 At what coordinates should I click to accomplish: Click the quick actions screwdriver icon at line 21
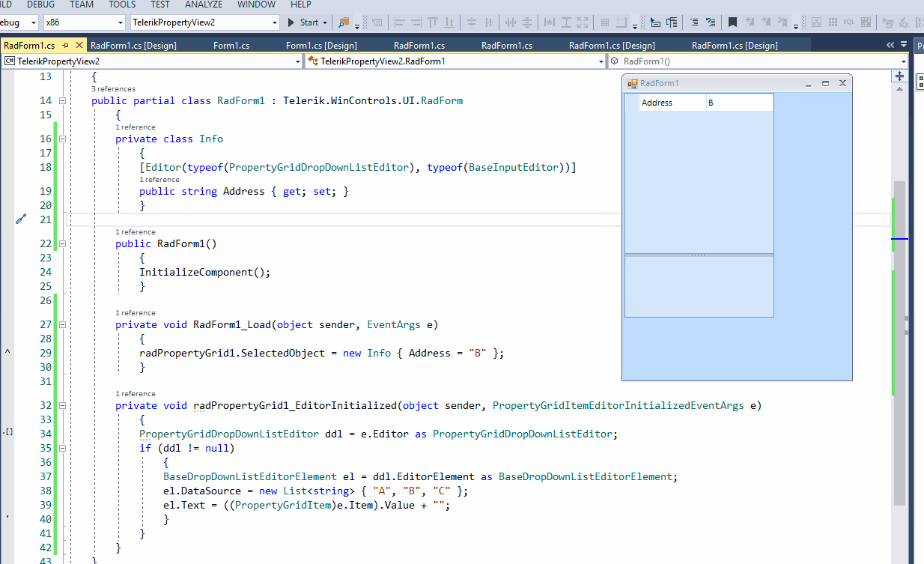click(21, 219)
